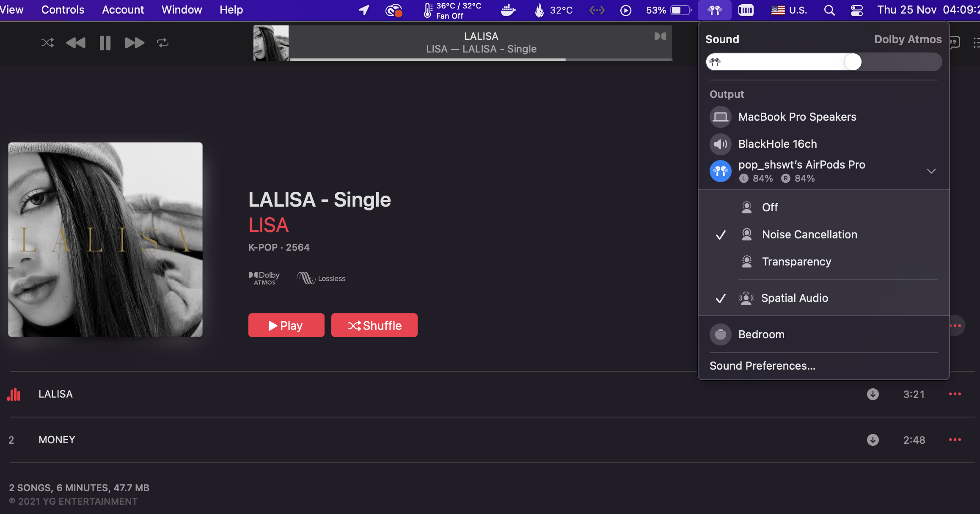This screenshot has width=980, height=514.
Task: Download the MONEY track
Action: coord(873,440)
